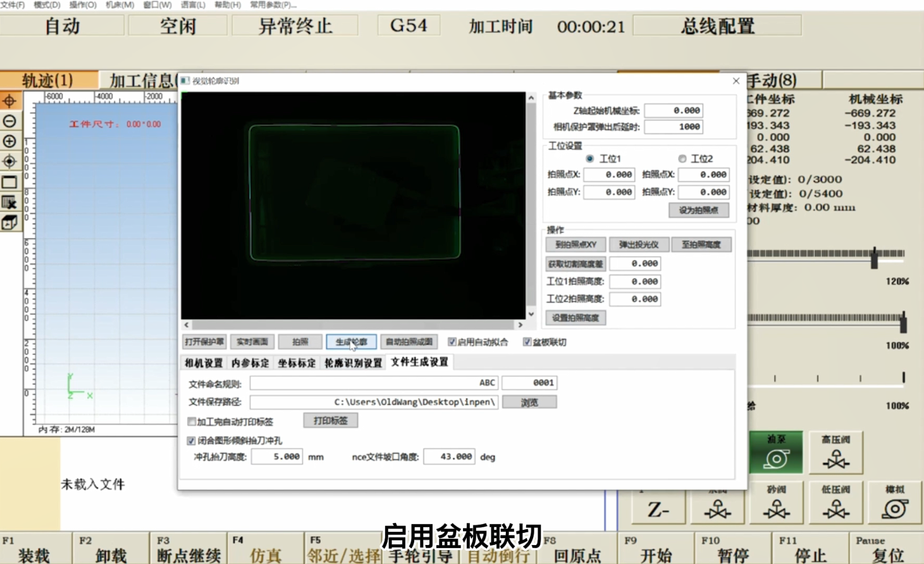Open the 文件(F) menu
This screenshot has width=924, height=564.
click(13, 4)
